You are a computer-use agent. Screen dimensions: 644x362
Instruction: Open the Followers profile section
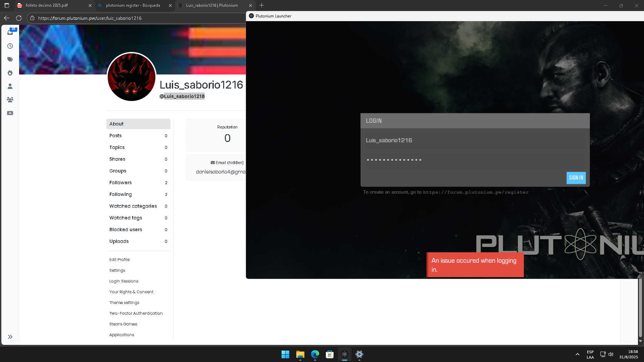point(138,183)
